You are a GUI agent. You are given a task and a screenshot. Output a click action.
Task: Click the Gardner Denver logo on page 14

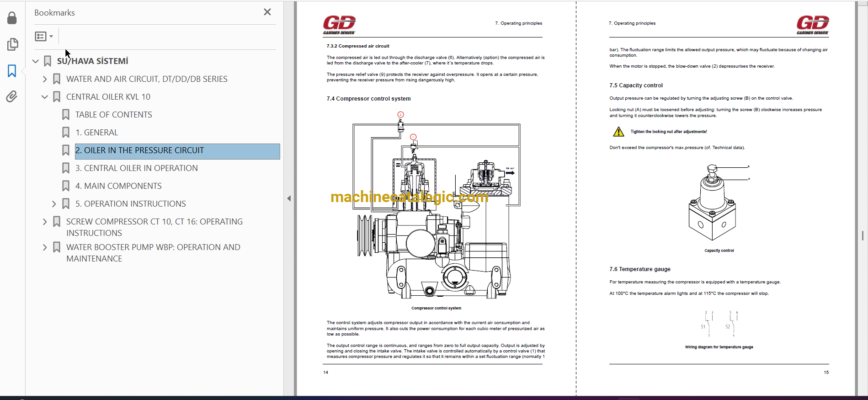339,25
